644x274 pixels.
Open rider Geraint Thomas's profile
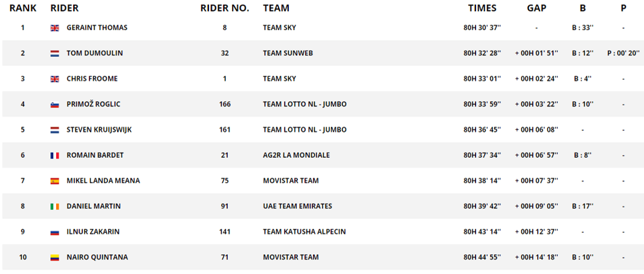tap(97, 28)
